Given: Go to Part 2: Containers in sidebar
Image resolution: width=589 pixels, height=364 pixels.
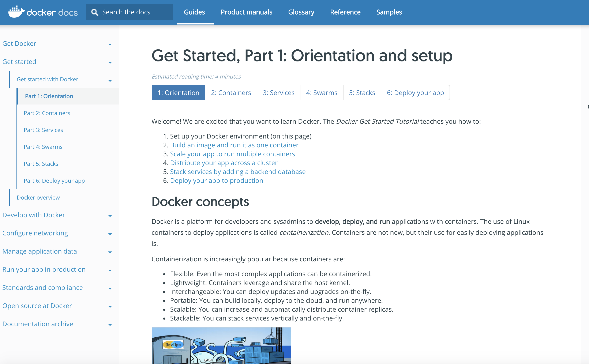Looking at the screenshot, I should [x=47, y=113].
